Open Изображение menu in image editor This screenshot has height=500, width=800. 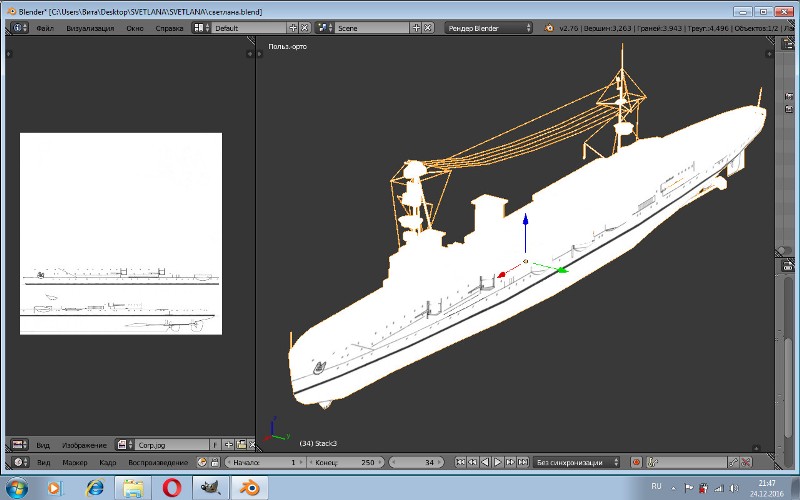(84, 444)
